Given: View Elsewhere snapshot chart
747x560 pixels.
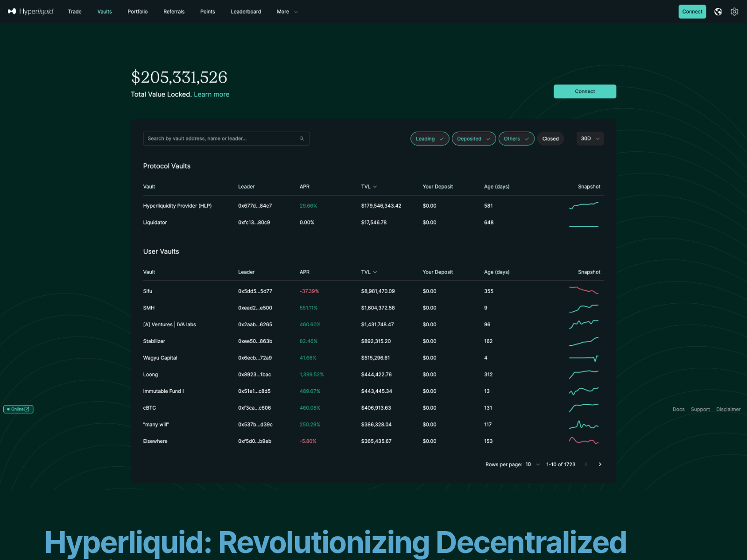Looking at the screenshot, I should pos(584,441).
